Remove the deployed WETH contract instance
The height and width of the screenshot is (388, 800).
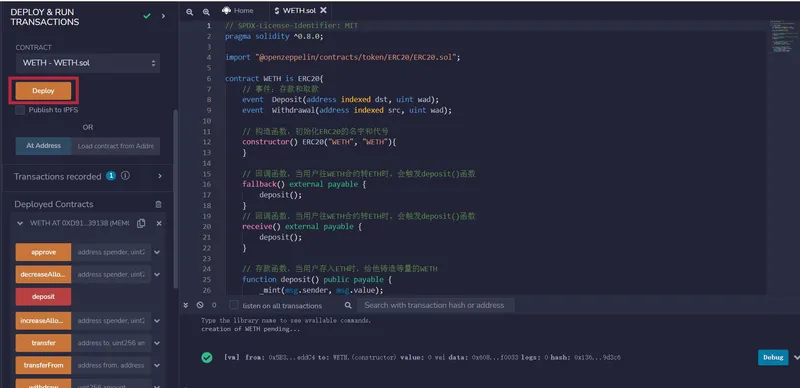[159, 224]
